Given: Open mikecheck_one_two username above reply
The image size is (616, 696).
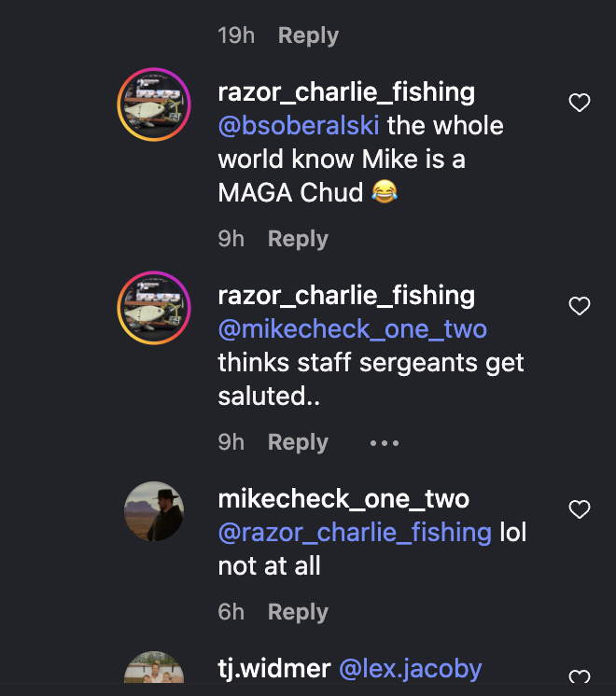Looking at the screenshot, I should [x=343, y=499].
